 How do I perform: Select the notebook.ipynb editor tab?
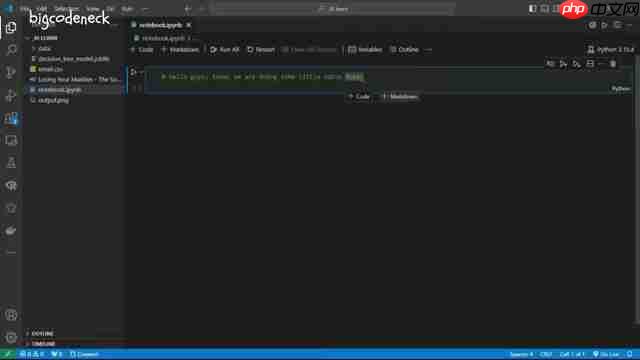[x=160, y=25]
